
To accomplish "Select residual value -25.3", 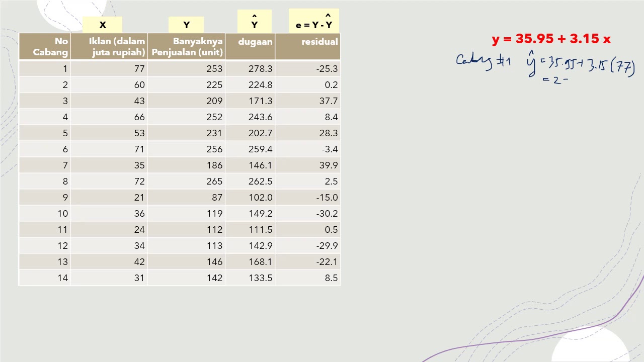I will coord(327,69).
